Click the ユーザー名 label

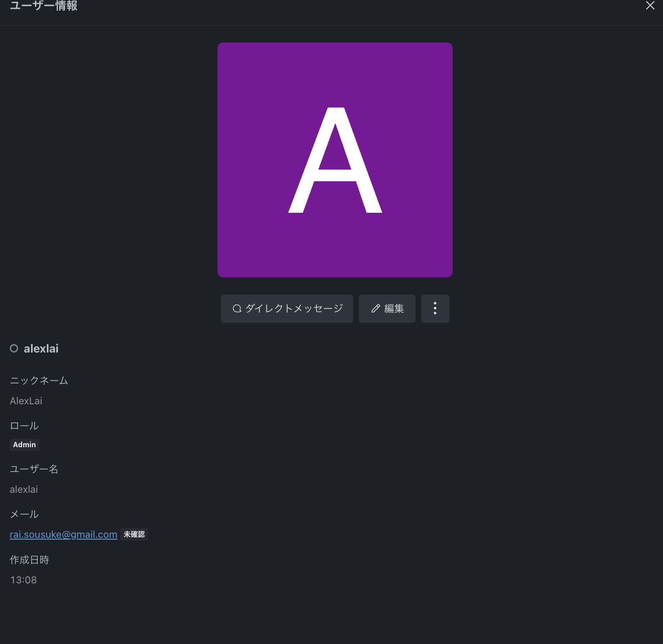pyautogui.click(x=34, y=469)
